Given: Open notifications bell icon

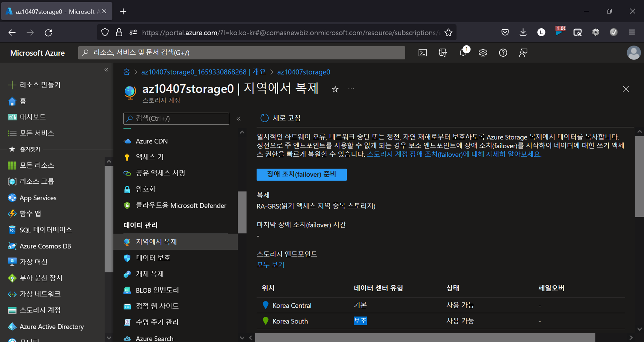Looking at the screenshot, I should 463,53.
